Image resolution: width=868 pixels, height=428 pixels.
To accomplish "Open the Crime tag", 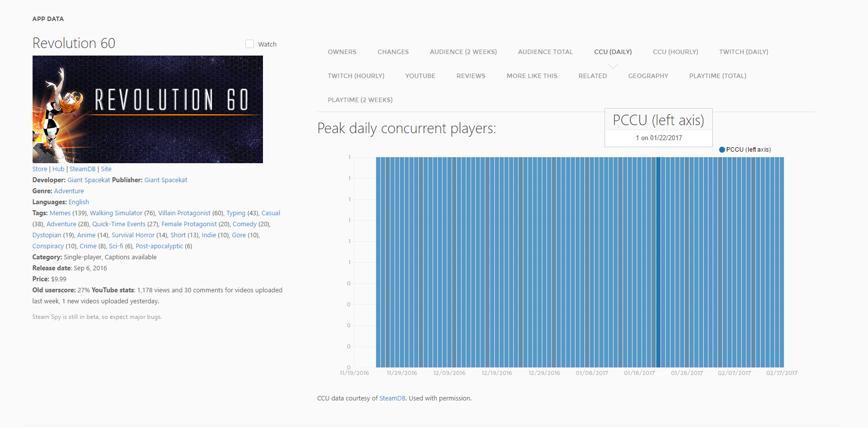I will (x=88, y=246).
